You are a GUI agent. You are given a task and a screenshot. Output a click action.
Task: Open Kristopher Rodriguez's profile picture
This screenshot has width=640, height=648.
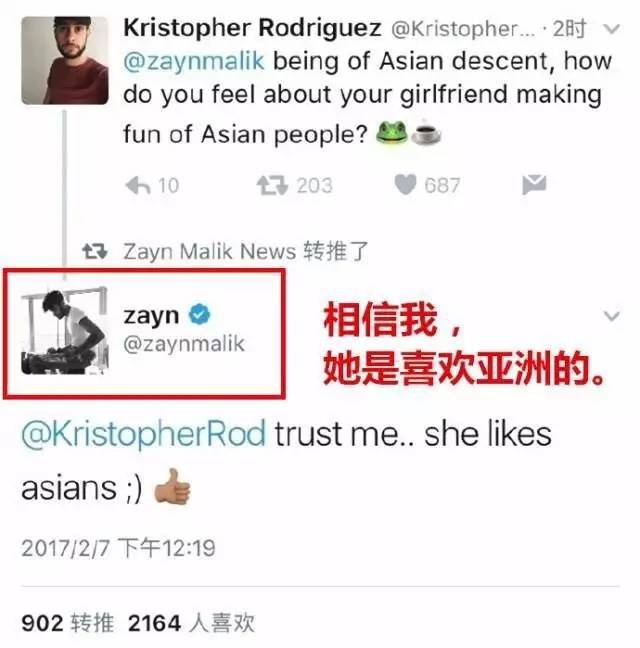65,60
